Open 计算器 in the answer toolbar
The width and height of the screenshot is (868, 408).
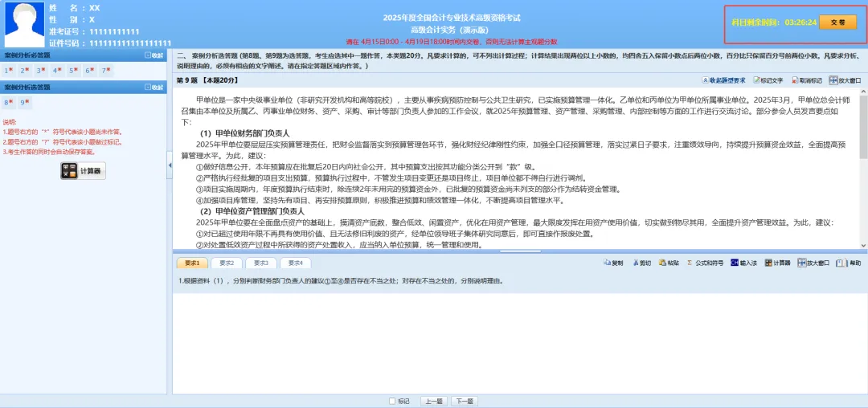777,263
